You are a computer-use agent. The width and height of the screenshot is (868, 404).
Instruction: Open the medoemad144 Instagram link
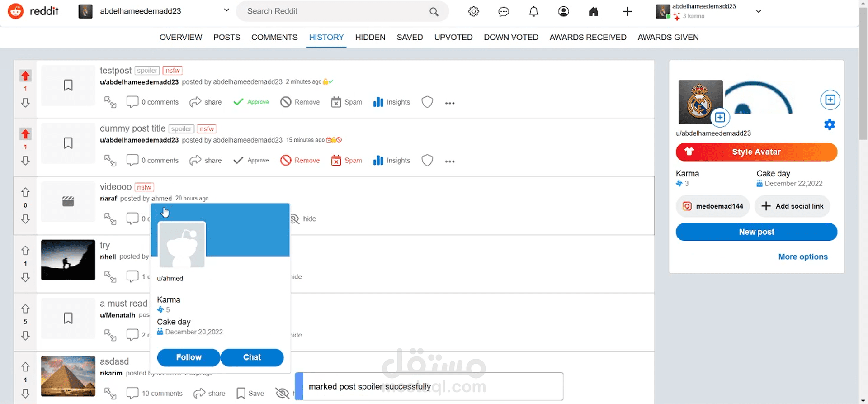pos(712,206)
